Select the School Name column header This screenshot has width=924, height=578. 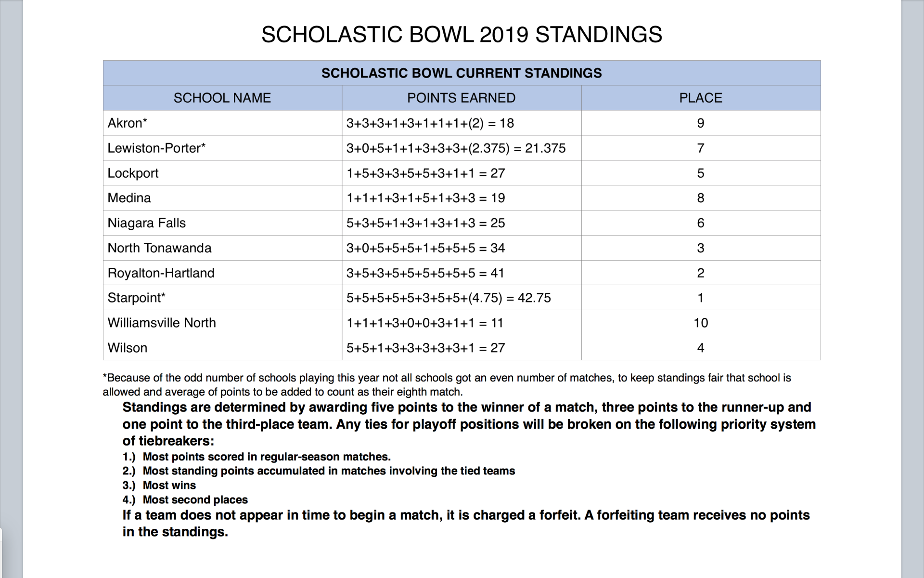point(222,98)
